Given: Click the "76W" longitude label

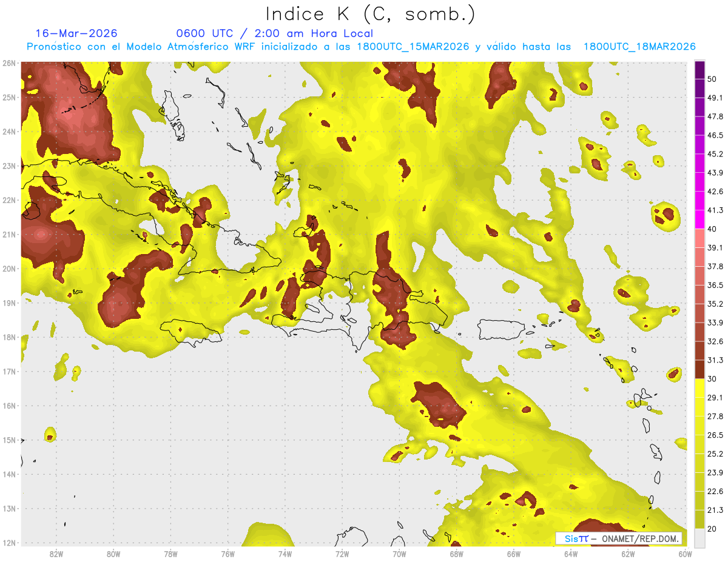Looking at the screenshot, I should coord(227,554).
